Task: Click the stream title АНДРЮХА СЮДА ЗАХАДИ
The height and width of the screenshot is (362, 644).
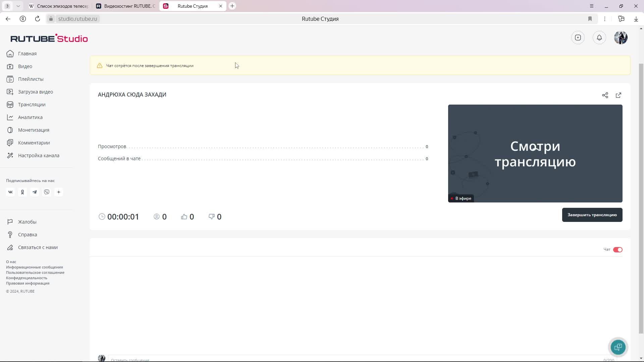Action: (132, 95)
